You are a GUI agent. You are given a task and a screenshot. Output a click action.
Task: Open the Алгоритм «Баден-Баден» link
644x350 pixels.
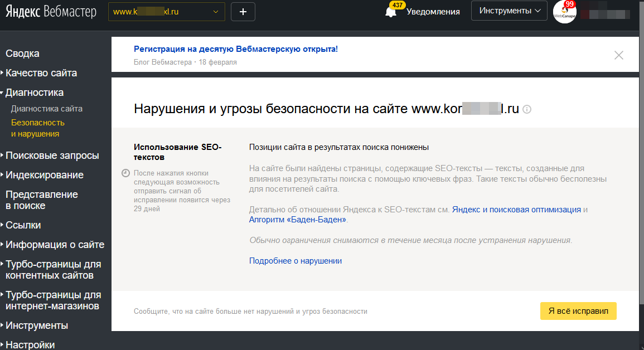[298, 220]
